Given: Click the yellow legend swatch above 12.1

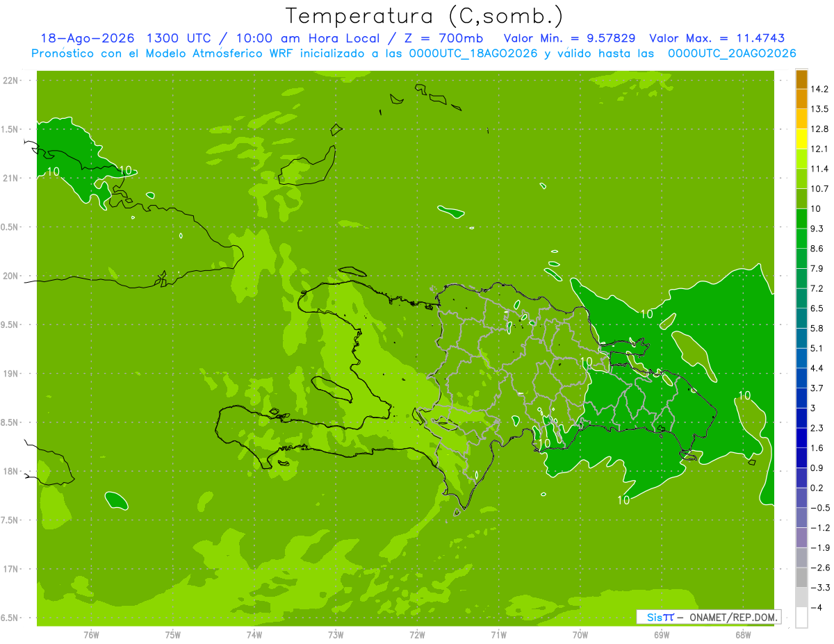Looking at the screenshot, I should [801, 139].
